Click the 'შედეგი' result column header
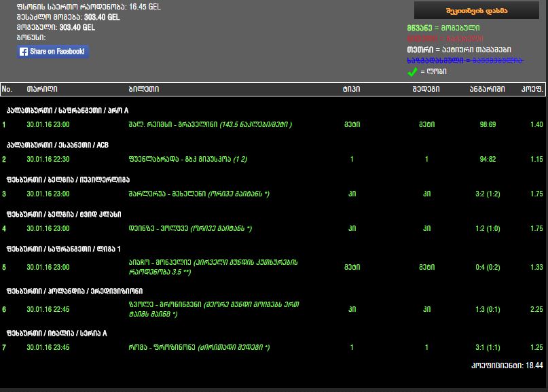 (x=426, y=89)
